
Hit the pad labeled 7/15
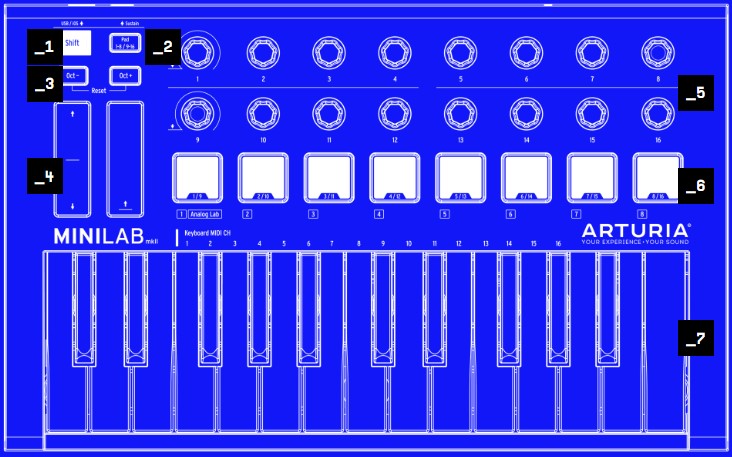tap(592, 178)
